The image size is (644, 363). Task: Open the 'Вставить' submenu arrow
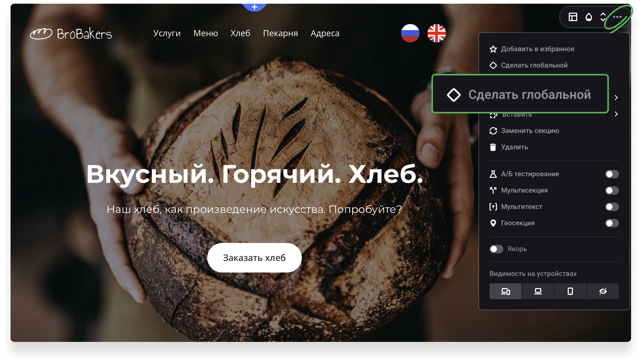[x=616, y=114]
